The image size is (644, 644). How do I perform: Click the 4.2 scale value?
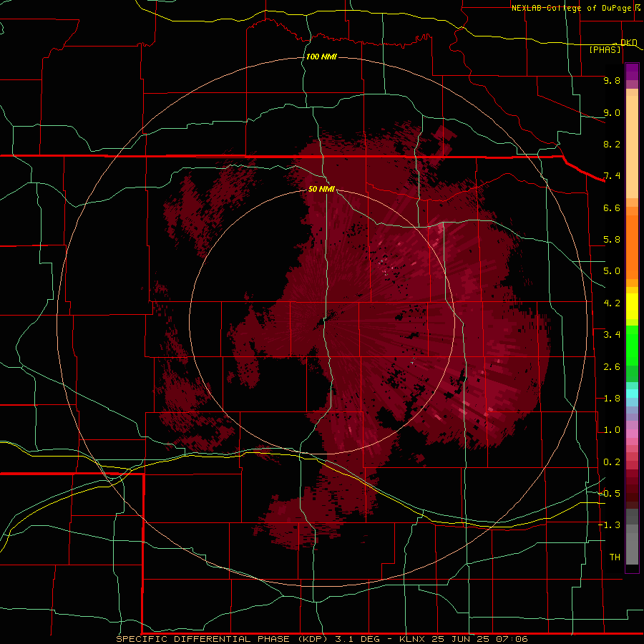612,303
